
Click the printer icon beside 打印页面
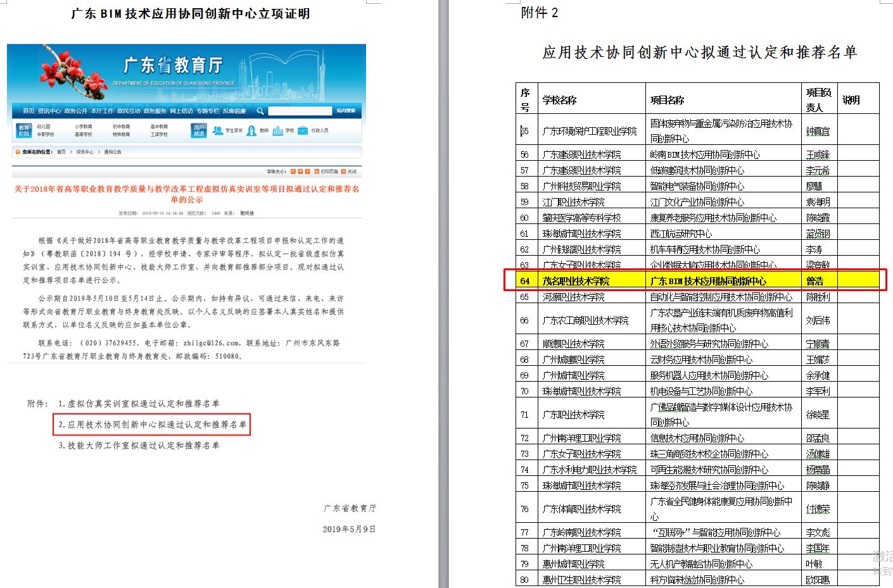[x=317, y=172]
